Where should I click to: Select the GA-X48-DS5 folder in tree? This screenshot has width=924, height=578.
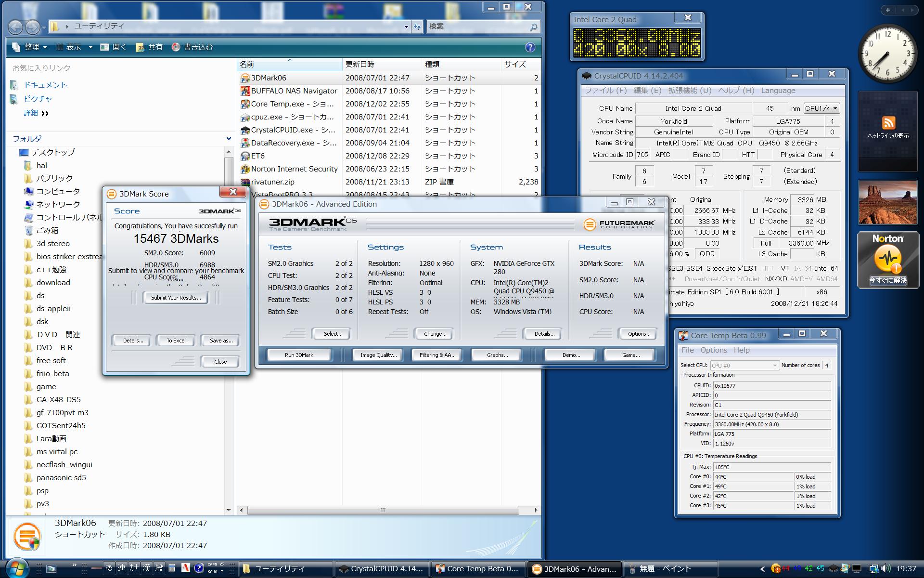(59, 400)
